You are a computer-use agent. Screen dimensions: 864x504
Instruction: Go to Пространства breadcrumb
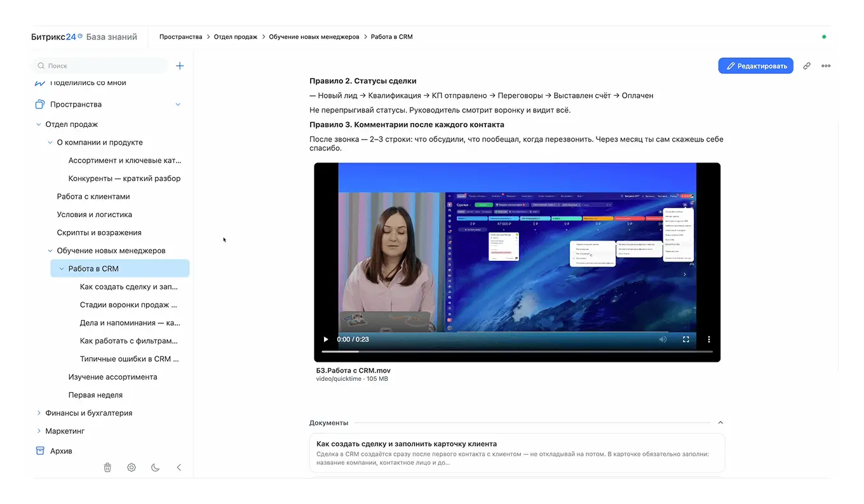click(x=181, y=37)
